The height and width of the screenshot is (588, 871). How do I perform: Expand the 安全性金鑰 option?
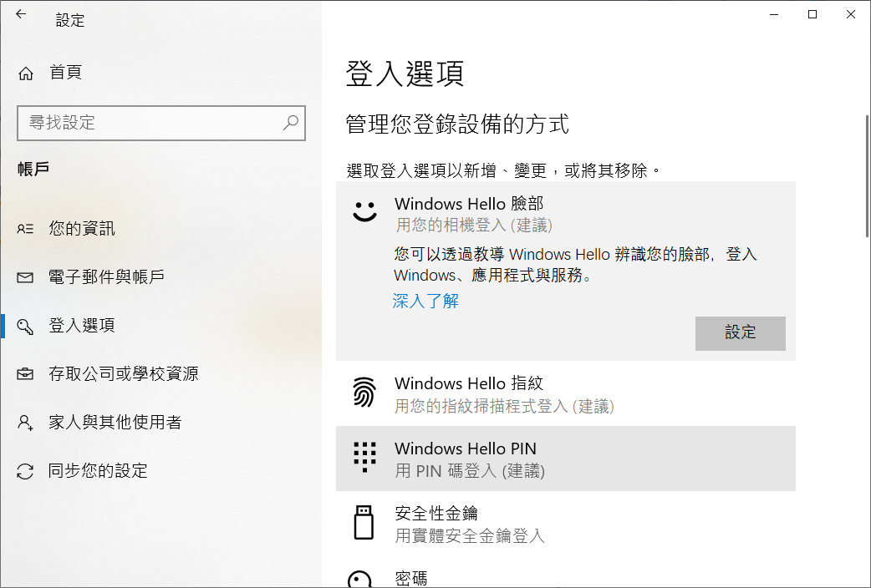[566, 523]
